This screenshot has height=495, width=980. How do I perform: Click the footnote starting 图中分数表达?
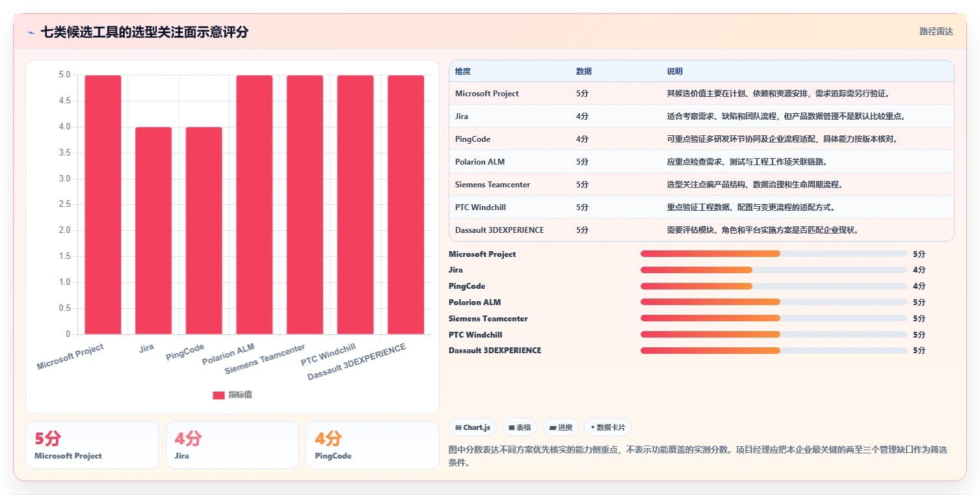point(698,456)
